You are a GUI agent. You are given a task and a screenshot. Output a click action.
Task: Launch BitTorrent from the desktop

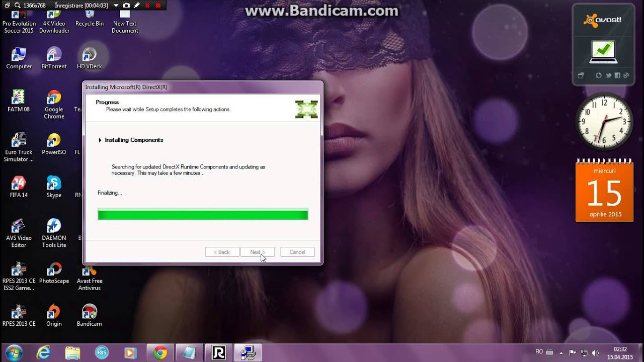(54, 58)
